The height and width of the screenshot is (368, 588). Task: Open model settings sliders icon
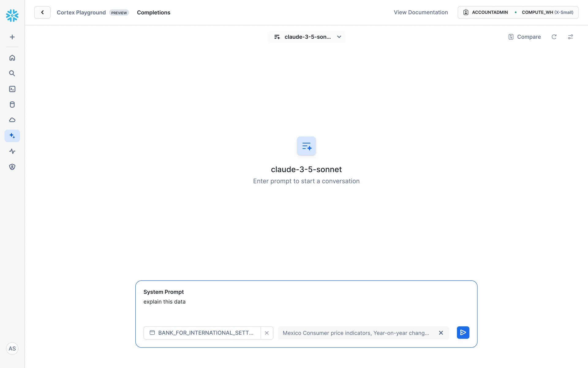click(x=570, y=37)
